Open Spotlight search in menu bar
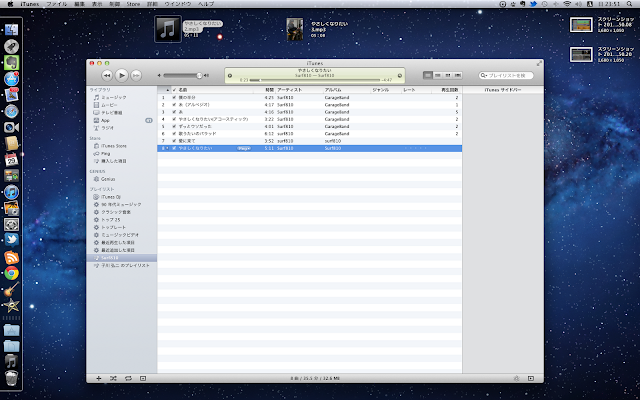640x400 pixels. point(629,4)
